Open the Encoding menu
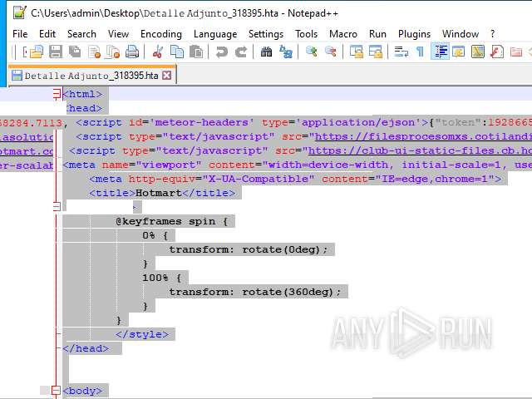Viewport: 532px width, 399px height. click(x=161, y=34)
